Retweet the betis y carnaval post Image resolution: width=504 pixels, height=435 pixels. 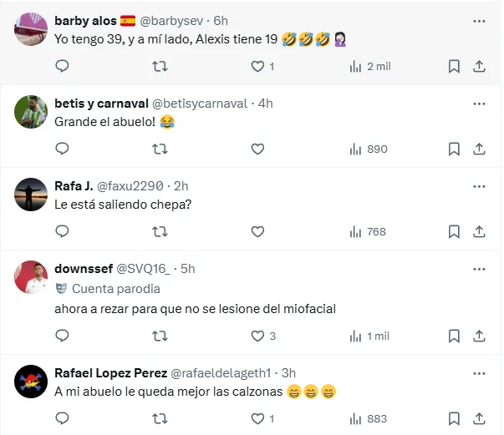point(160,149)
